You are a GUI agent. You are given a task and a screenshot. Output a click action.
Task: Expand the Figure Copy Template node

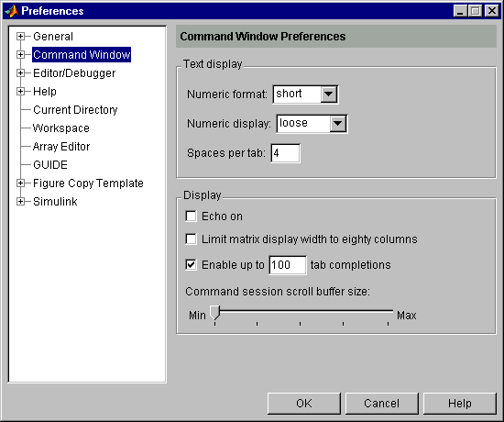pos(20,183)
